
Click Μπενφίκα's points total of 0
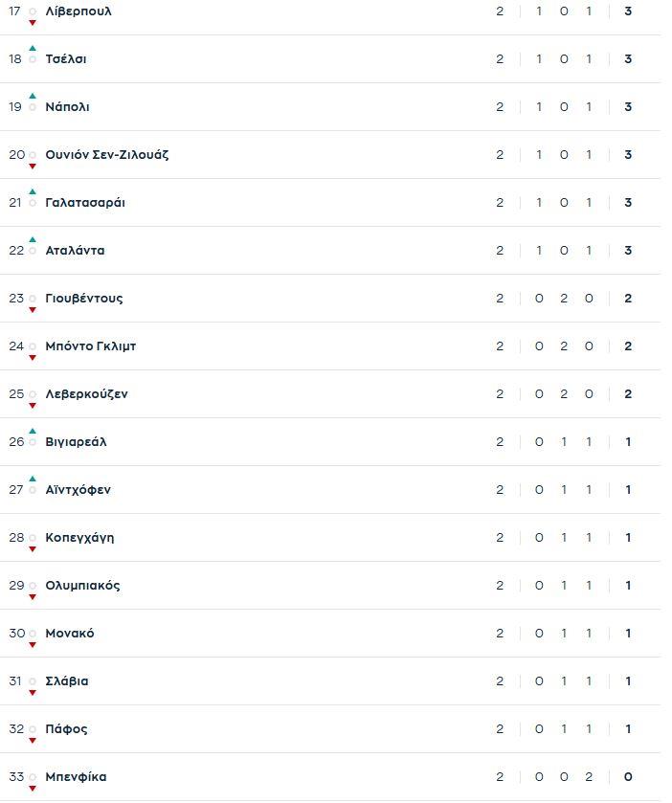(x=628, y=777)
